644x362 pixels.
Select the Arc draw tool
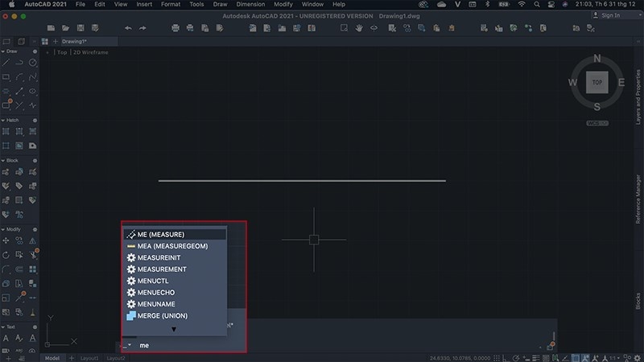tap(19, 76)
